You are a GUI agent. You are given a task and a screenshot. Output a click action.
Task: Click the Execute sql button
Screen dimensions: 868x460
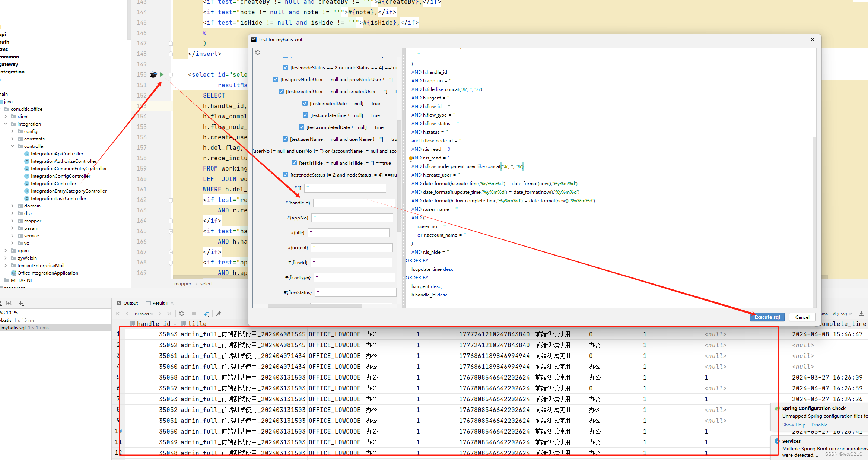tap(767, 317)
